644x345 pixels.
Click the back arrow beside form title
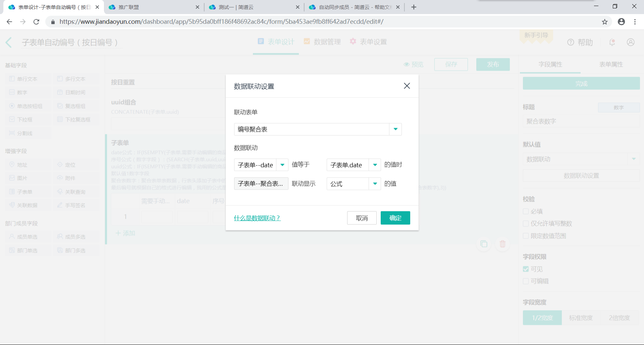pos(9,43)
